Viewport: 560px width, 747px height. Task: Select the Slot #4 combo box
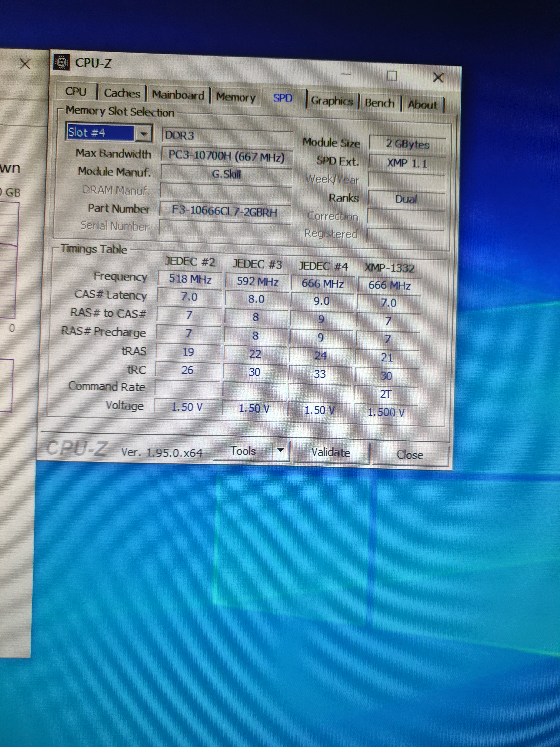(101, 133)
